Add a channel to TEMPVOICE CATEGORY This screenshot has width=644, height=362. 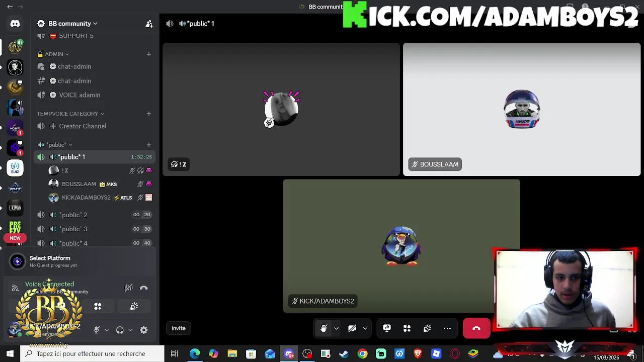click(148, 114)
